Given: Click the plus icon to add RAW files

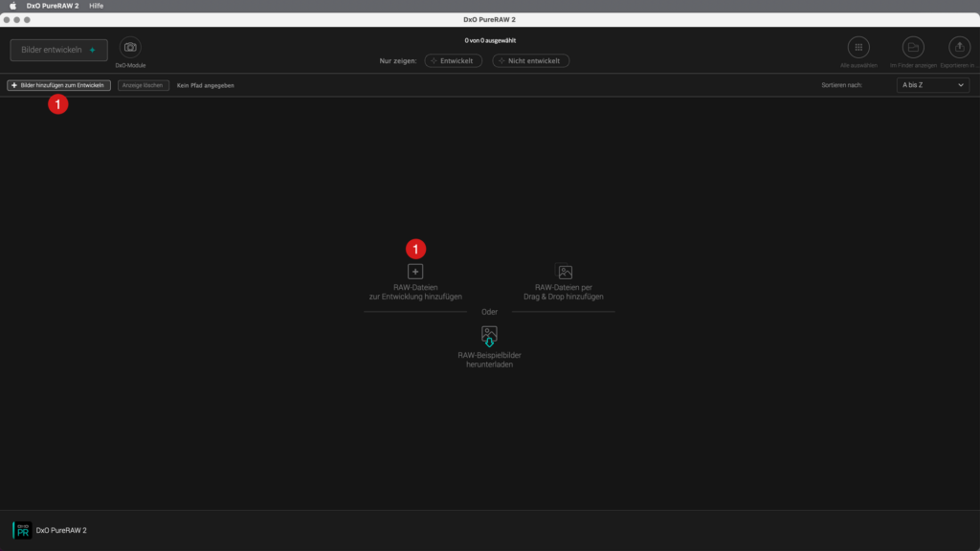Looking at the screenshot, I should pos(415,272).
